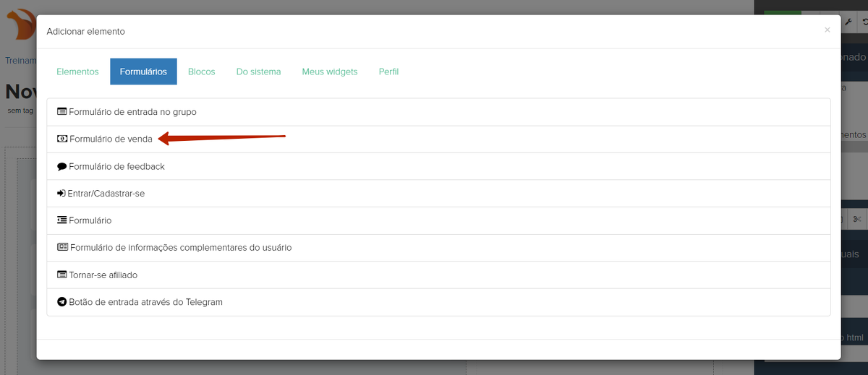Viewport: 868px width, 375px height.
Task: Switch to the Elementos tab
Action: (x=77, y=72)
